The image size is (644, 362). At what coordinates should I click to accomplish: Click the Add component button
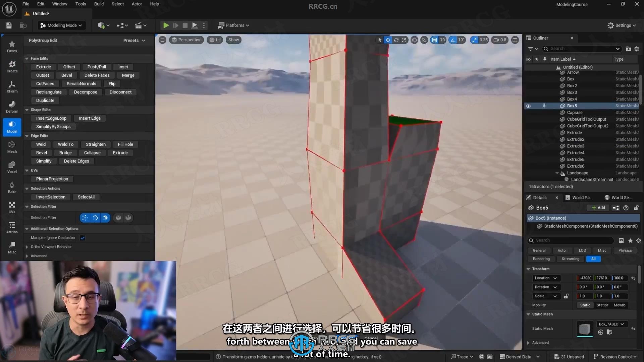tap(598, 208)
